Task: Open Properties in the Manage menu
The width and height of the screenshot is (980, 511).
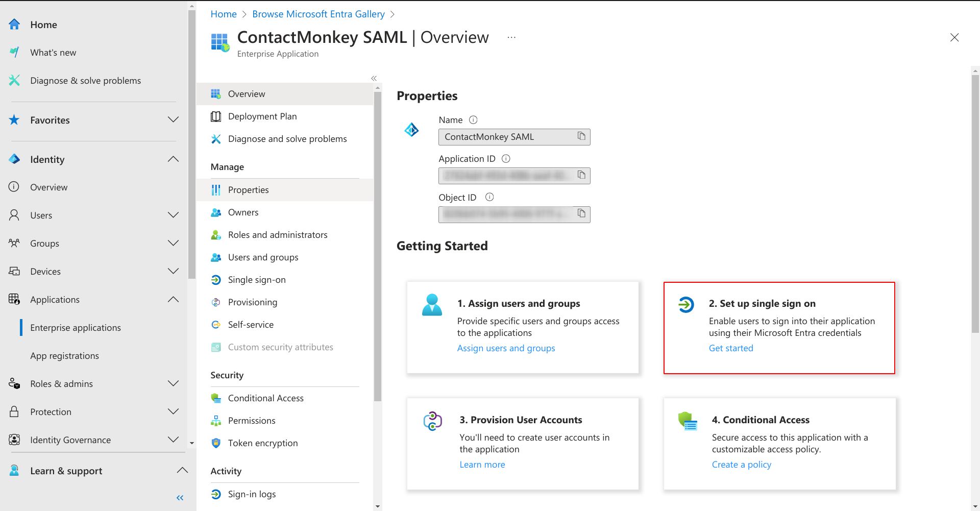Action: [x=285, y=190]
